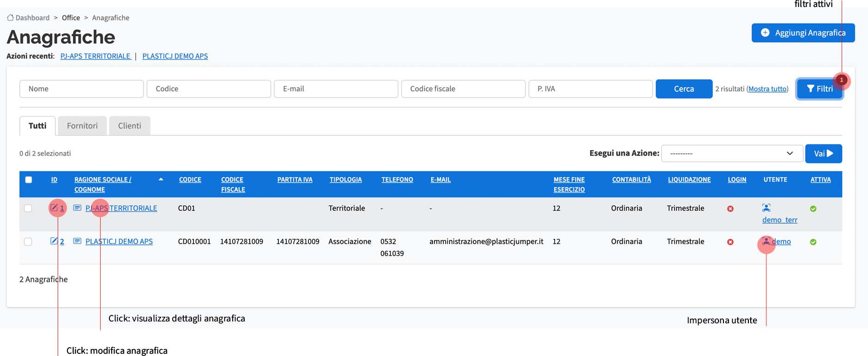Click details card icon beside PJ-APS TERRITORIALE
868x356 pixels.
click(77, 208)
